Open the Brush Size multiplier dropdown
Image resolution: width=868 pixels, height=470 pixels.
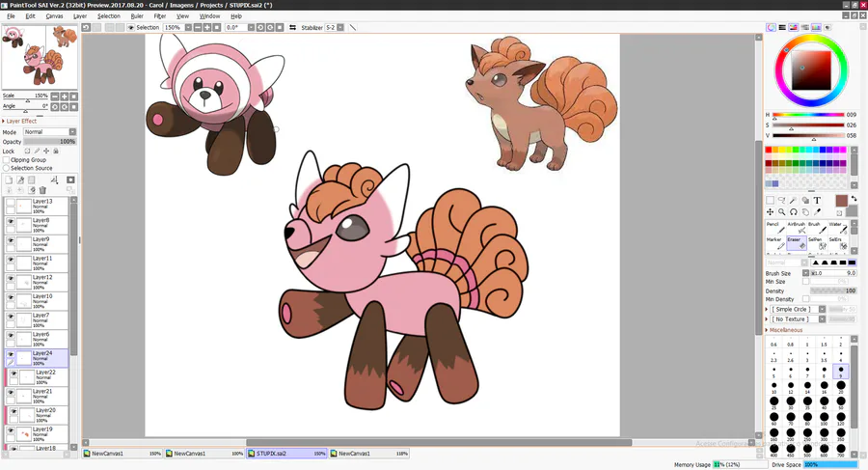806,273
